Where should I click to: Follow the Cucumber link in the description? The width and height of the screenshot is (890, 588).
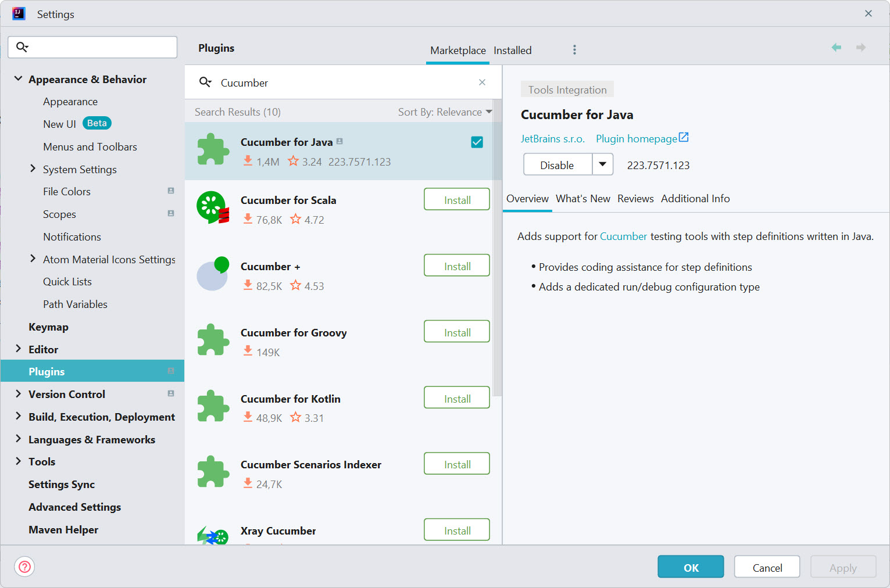[623, 236]
